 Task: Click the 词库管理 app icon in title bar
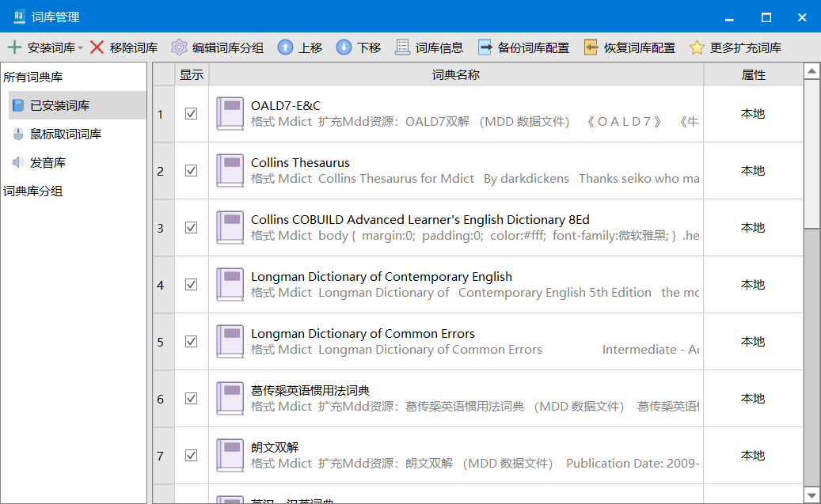(x=19, y=17)
